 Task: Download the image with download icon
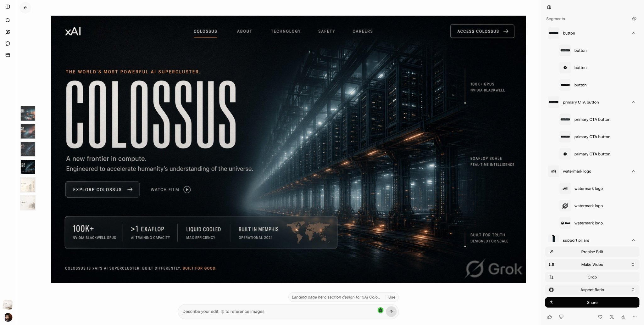623,317
